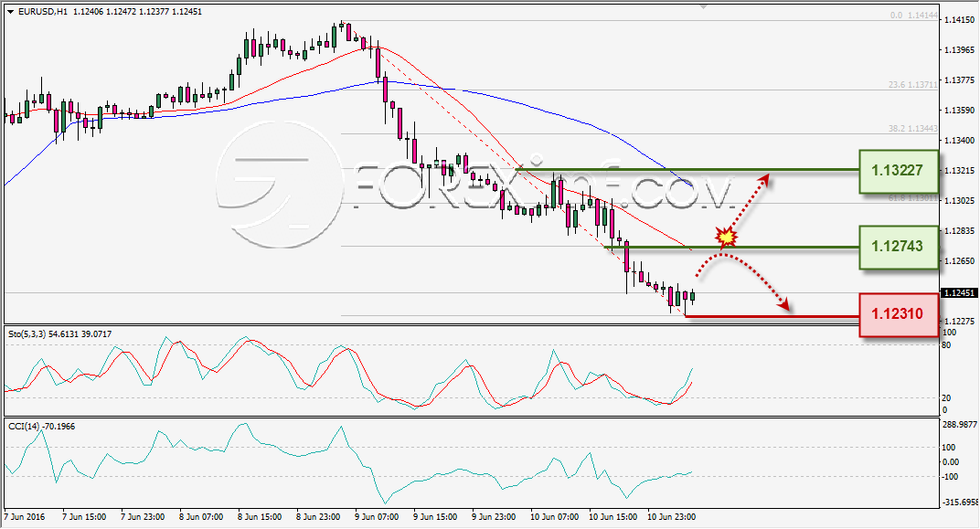Click time axis label 8 Jun 23:00
Screen dimensions: 980x529
coord(319,517)
